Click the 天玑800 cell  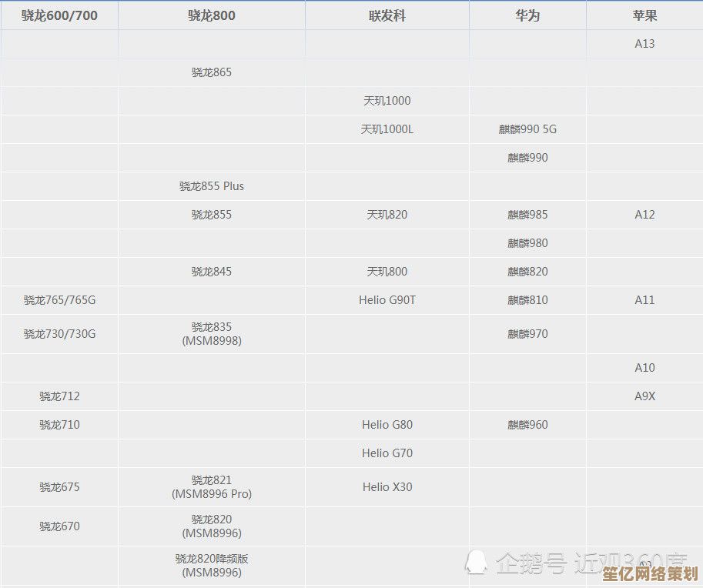(387, 272)
